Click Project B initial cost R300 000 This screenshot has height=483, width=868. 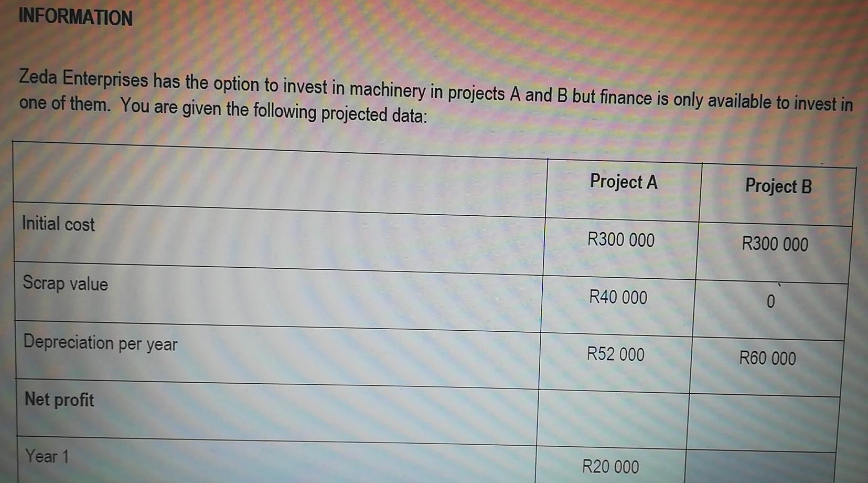pyautogui.click(x=775, y=244)
